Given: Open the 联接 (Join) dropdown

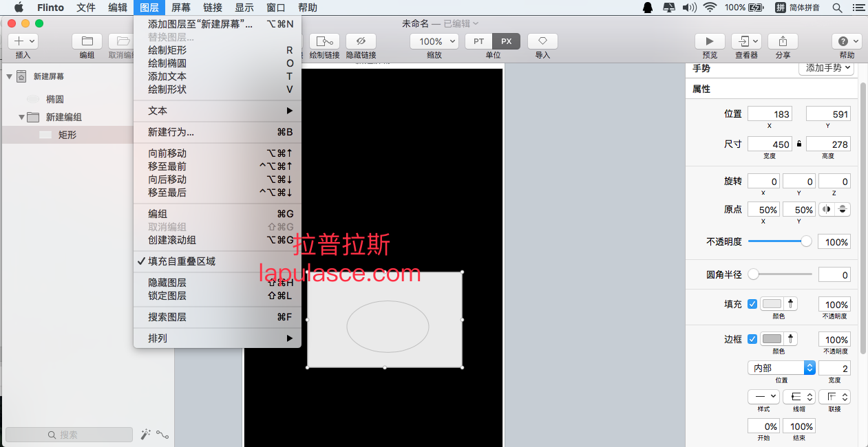Looking at the screenshot, I should [835, 397].
